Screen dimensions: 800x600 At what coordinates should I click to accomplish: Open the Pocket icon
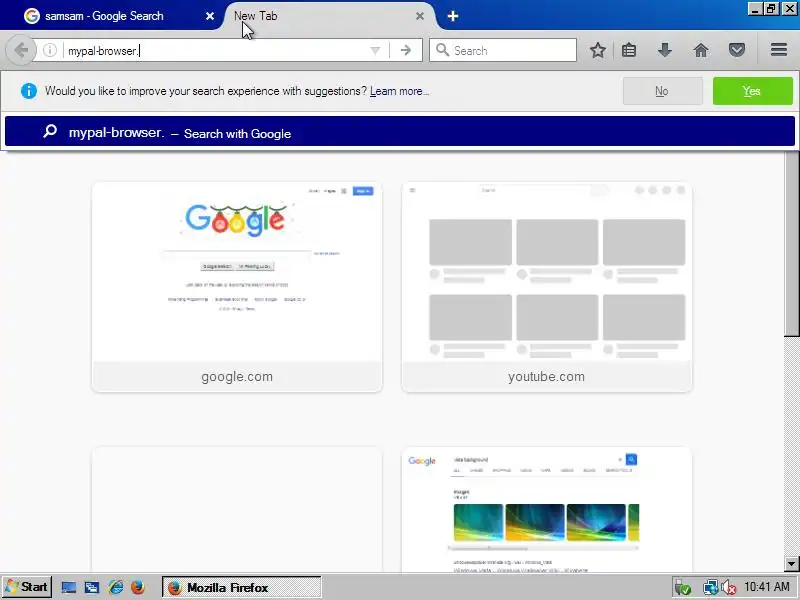click(x=736, y=50)
